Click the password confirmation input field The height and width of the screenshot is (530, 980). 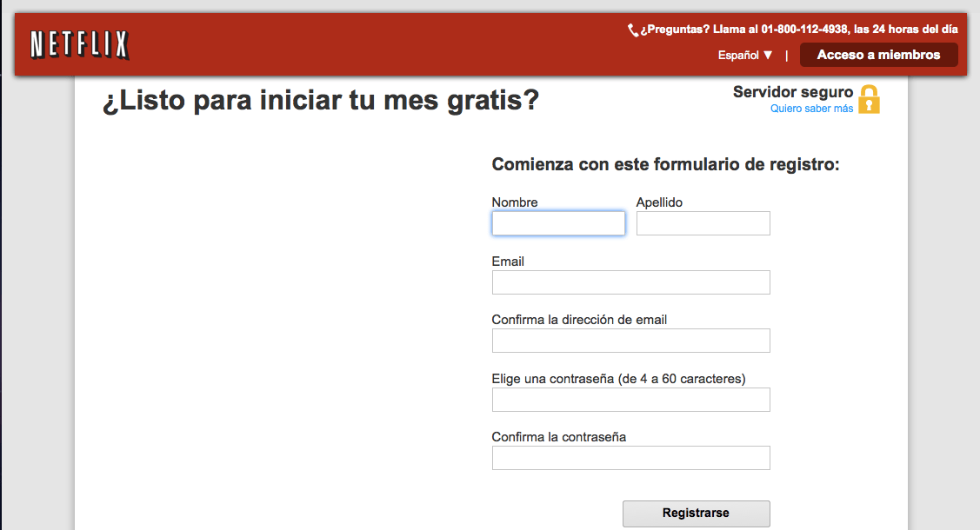(x=630, y=458)
